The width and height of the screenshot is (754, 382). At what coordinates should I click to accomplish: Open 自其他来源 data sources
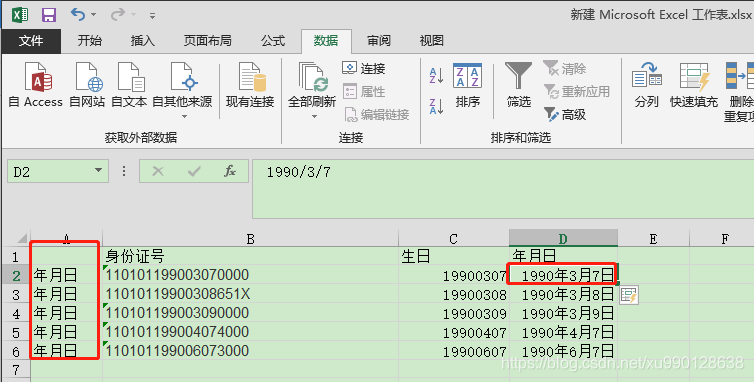pos(182,90)
